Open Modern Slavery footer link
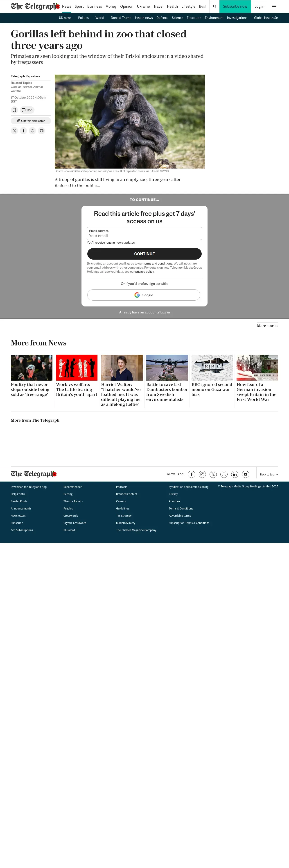This screenshot has width=289, height=868. pyautogui.click(x=126, y=523)
